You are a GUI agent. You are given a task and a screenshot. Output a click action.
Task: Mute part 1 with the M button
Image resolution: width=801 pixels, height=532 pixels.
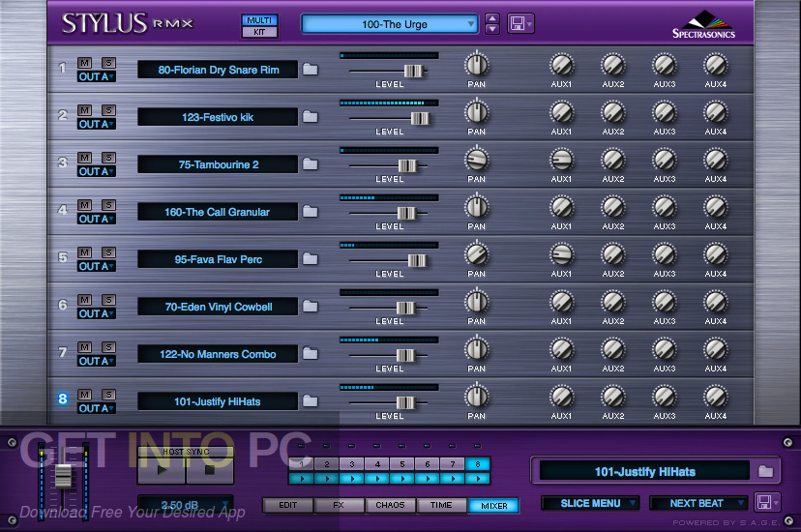tap(85, 63)
